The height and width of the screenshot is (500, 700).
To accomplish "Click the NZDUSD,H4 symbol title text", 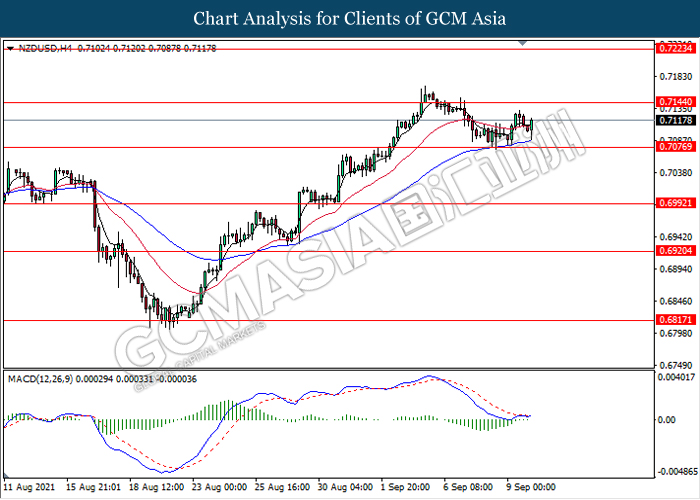I will (45, 48).
